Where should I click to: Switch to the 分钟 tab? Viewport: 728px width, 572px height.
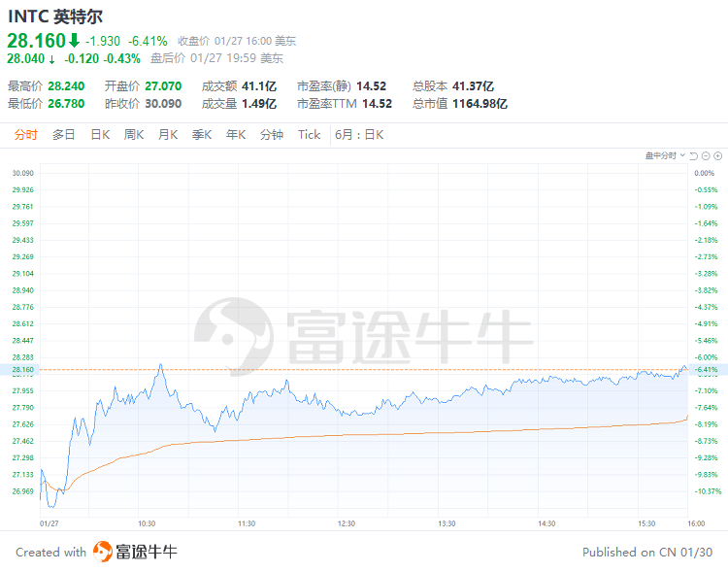[272, 135]
